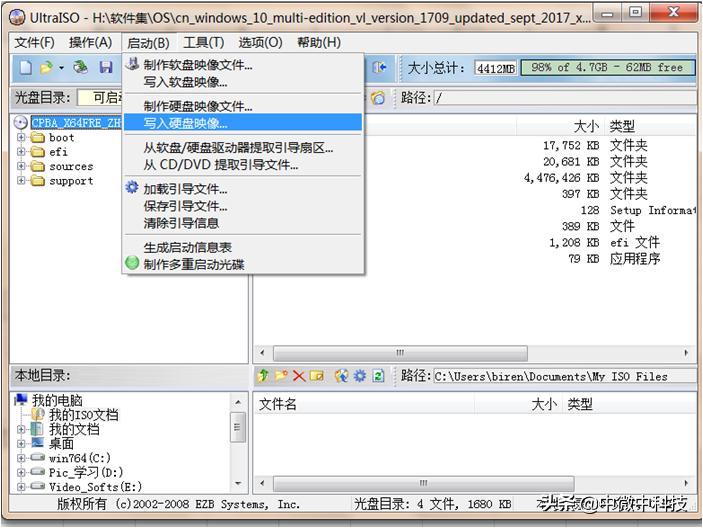Screen dimensions: 703x528
Task: Click the 桌面 desktop icon
Action: click(37, 443)
